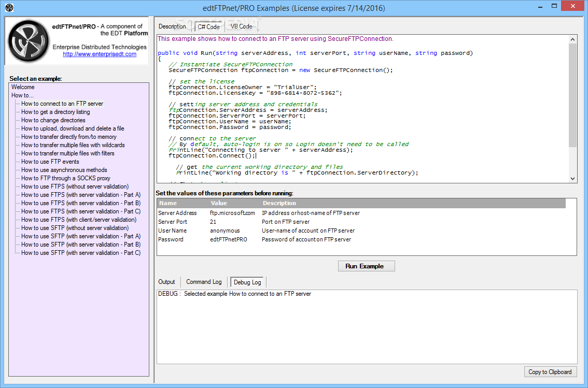588x388 pixels.
Task: Open the Output tab
Action: point(166,282)
